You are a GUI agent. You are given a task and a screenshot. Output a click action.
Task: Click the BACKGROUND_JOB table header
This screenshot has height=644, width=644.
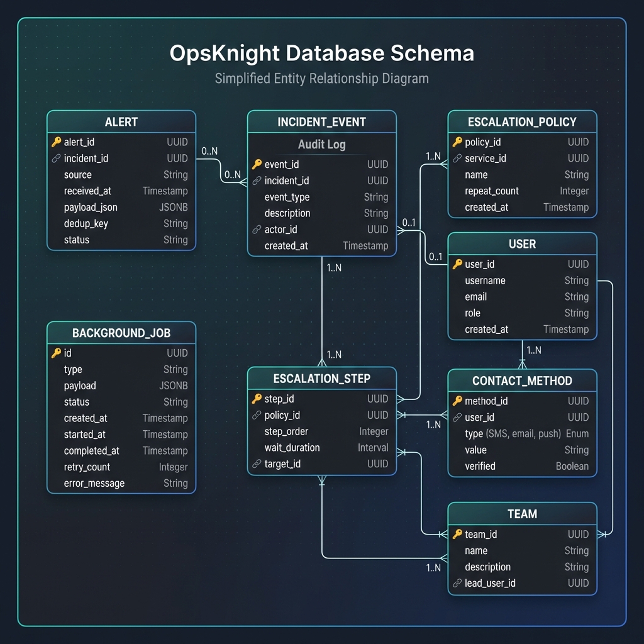pyautogui.click(x=121, y=333)
